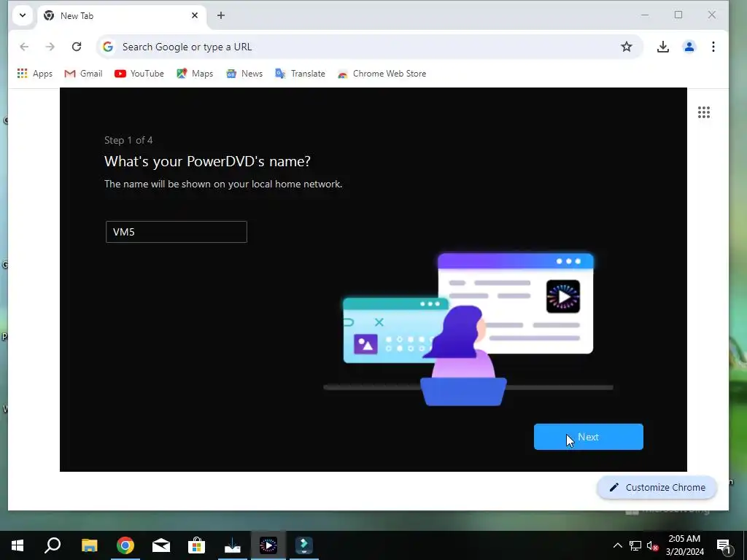
Task: Open the tab search dropdown
Action: click(x=23, y=15)
